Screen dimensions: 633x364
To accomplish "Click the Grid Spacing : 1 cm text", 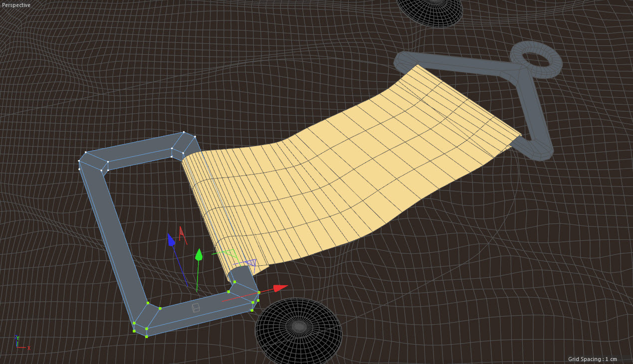I will 593,359.
